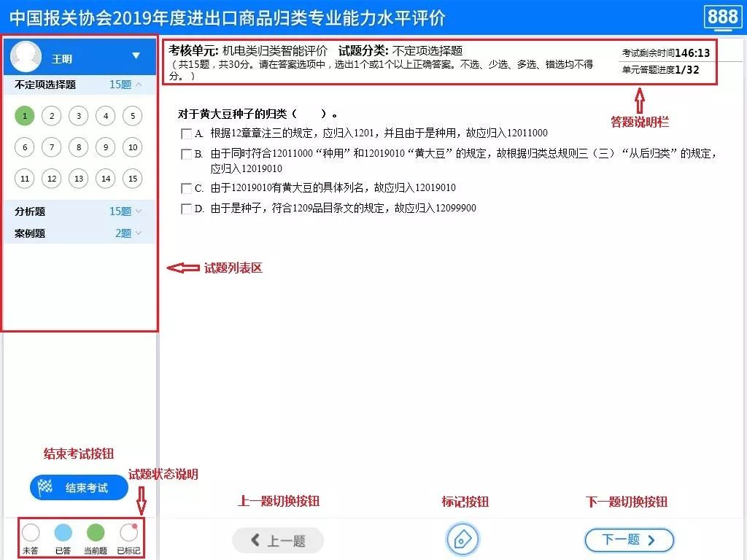Jump to question 2 circle
This screenshot has height=560, width=747.
[52, 116]
